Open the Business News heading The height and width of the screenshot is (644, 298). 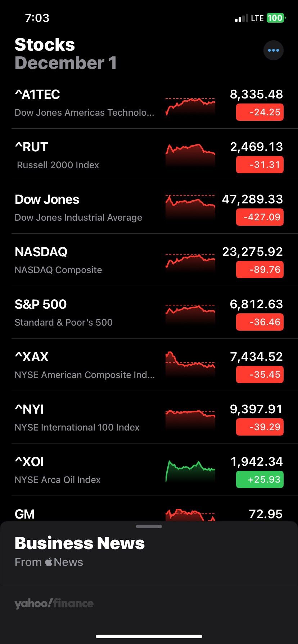[x=80, y=543]
